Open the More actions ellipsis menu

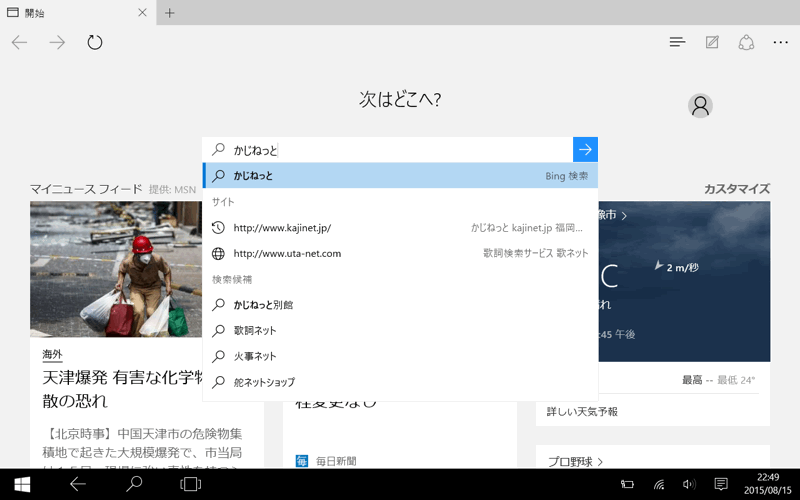[x=780, y=42]
